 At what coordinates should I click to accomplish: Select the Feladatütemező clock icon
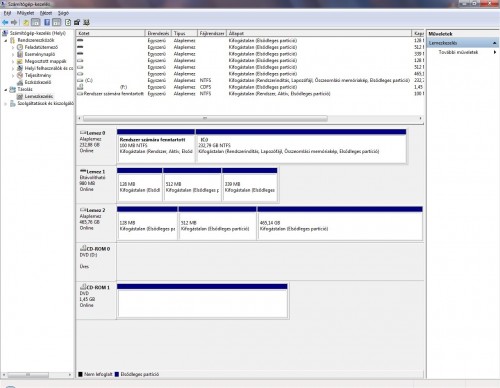(20, 47)
